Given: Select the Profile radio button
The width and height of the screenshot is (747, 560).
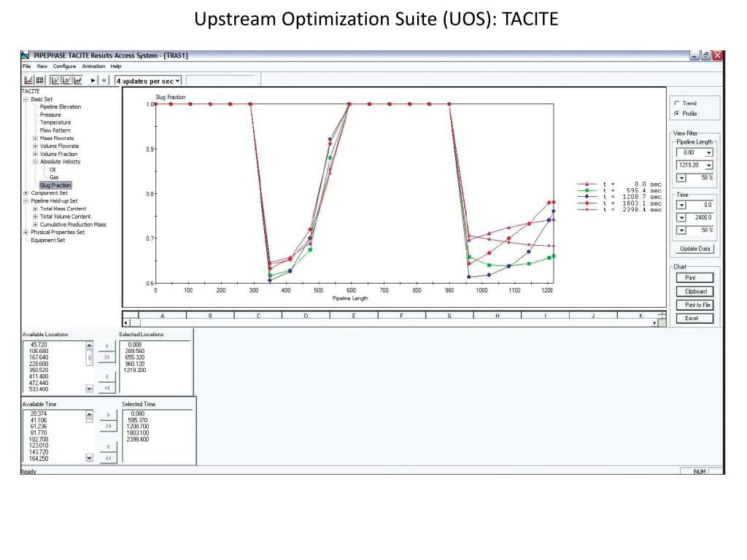Looking at the screenshot, I should (676, 113).
